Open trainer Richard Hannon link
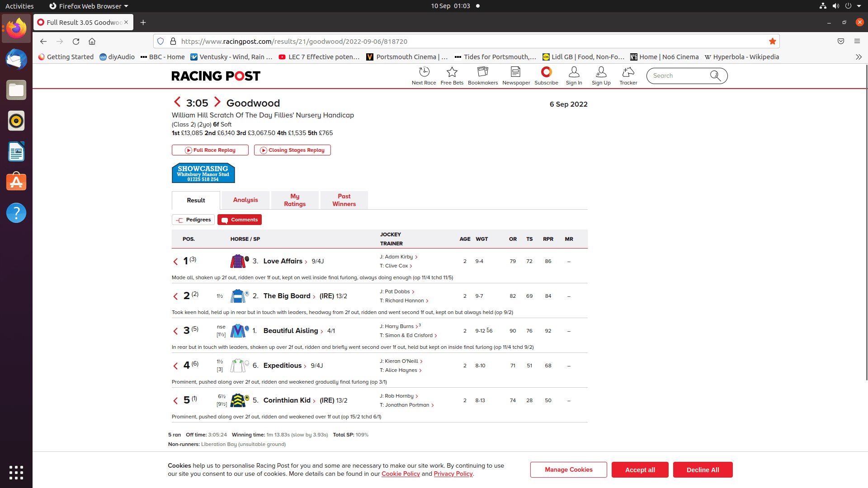The image size is (868, 488). pos(405,300)
